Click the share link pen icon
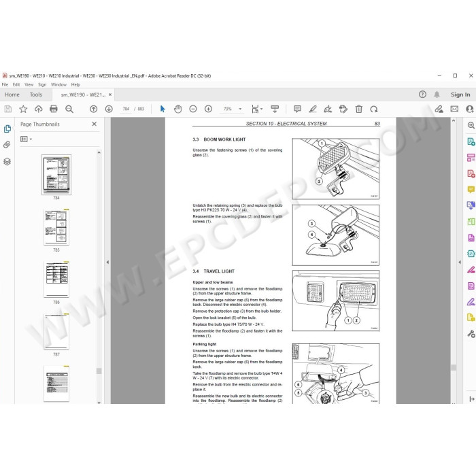476x476 pixels. point(439,109)
